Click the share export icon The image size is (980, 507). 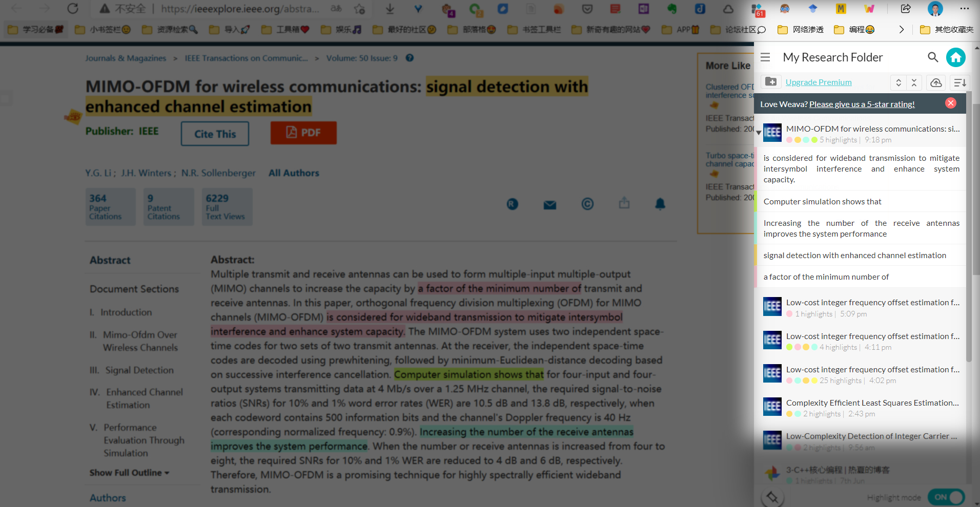point(624,203)
